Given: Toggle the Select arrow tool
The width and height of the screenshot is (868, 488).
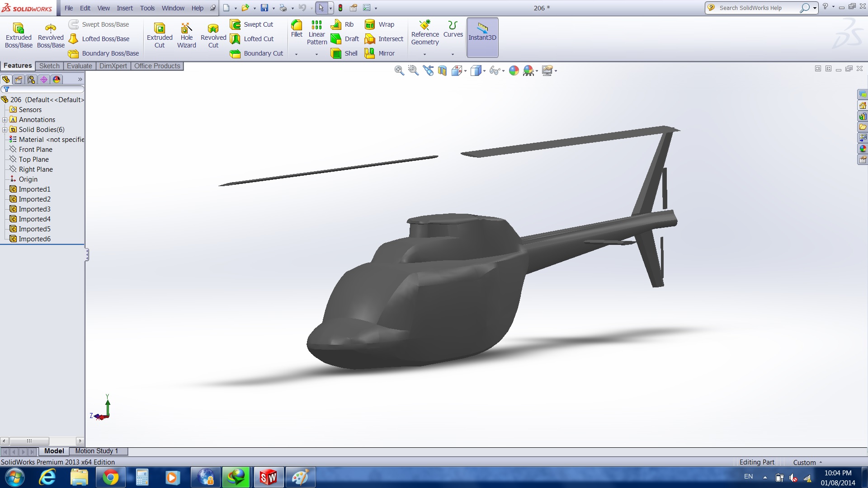Looking at the screenshot, I should [321, 8].
